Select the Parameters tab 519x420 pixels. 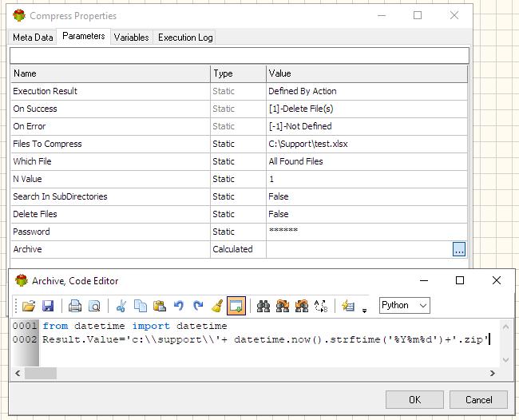click(83, 36)
